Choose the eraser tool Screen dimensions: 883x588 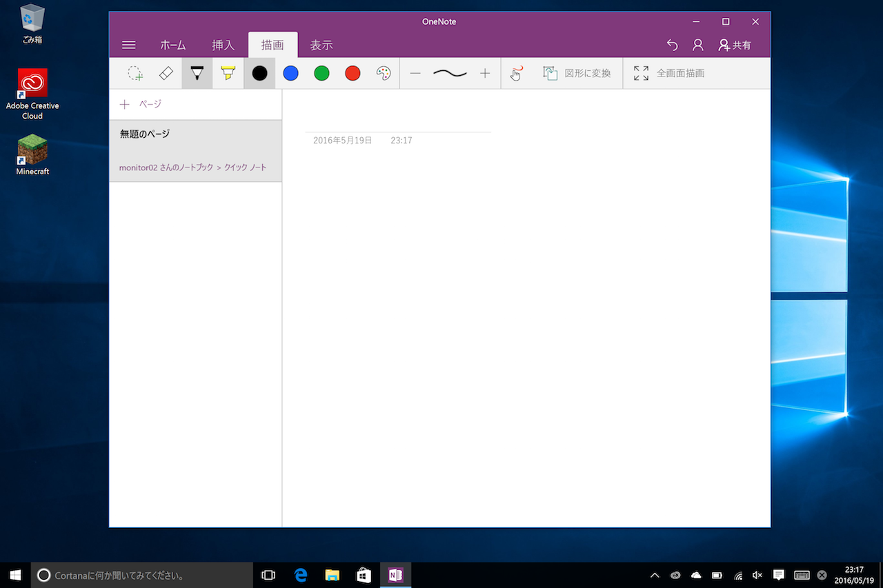coord(166,73)
